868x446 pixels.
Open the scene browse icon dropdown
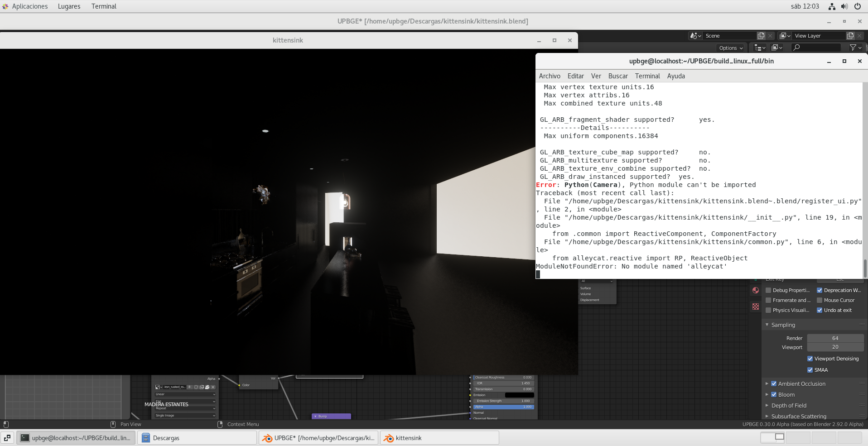695,36
